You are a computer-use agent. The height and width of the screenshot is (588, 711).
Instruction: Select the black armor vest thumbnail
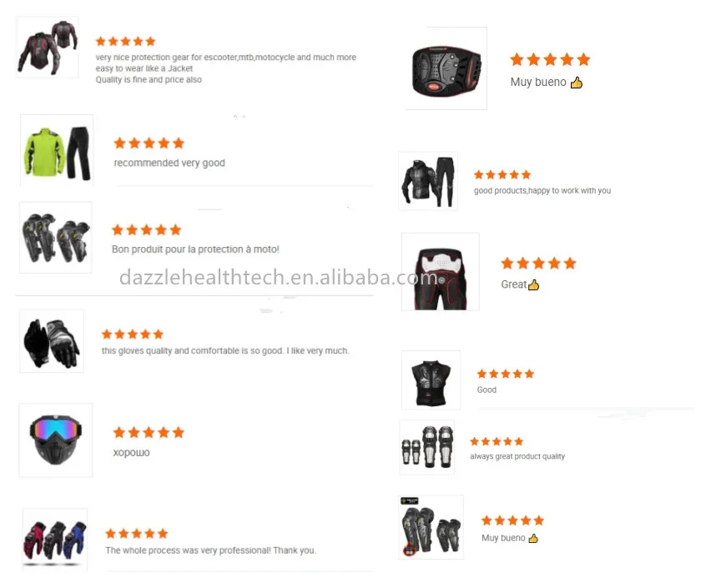[431, 380]
